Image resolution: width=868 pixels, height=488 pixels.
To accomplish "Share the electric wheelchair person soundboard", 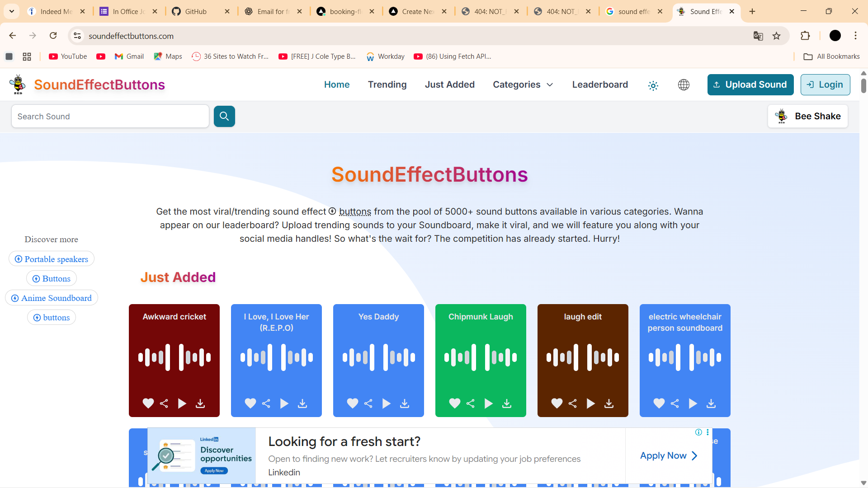I will [675, 403].
